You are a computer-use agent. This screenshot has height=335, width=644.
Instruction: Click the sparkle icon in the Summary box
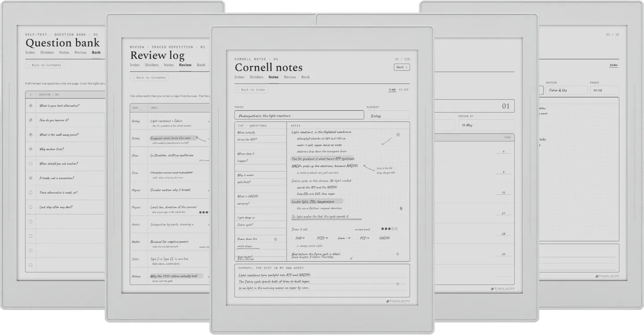click(x=398, y=284)
